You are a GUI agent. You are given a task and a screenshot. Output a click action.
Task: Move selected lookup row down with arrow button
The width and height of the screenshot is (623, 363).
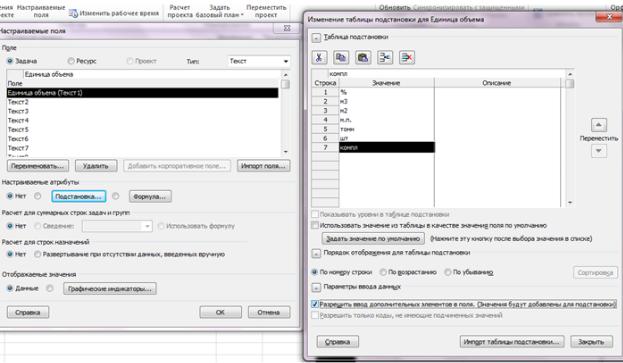[x=599, y=151]
